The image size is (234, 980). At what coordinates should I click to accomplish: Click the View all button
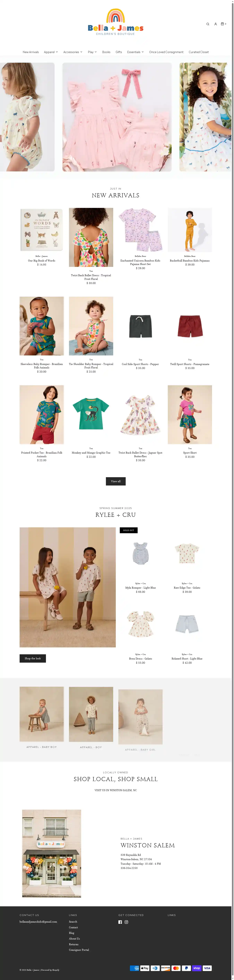(x=115, y=481)
